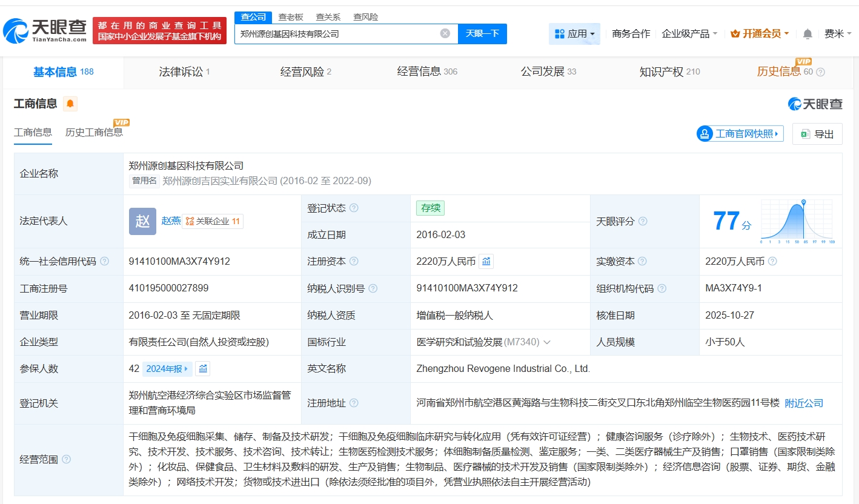Click the 77分 score value
859x504 pixels.
[731, 222]
